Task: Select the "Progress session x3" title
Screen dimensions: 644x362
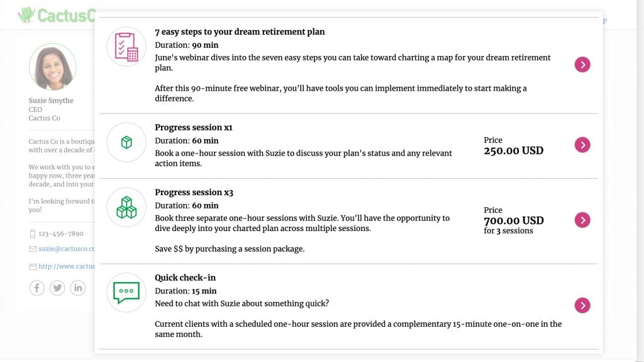Action: click(194, 192)
